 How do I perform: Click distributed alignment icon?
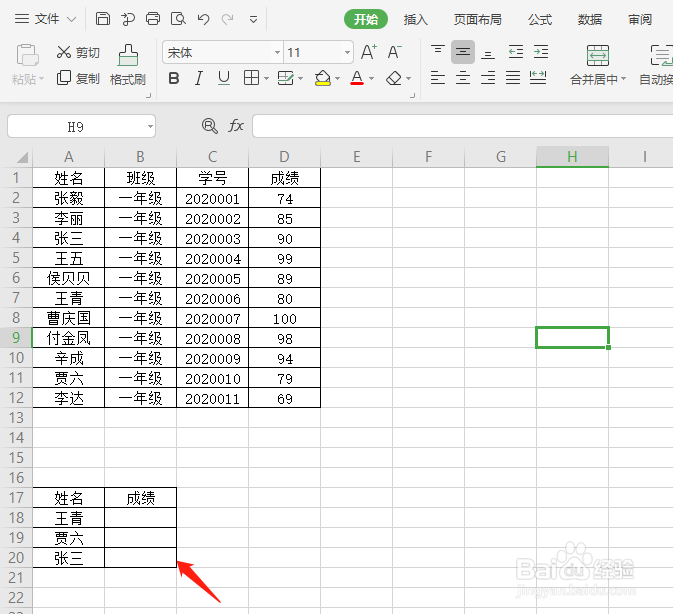(538, 78)
